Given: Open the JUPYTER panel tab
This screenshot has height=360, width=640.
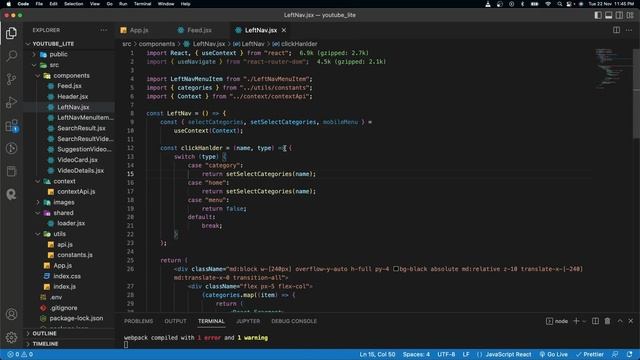Looking at the screenshot, I should 248,321.
